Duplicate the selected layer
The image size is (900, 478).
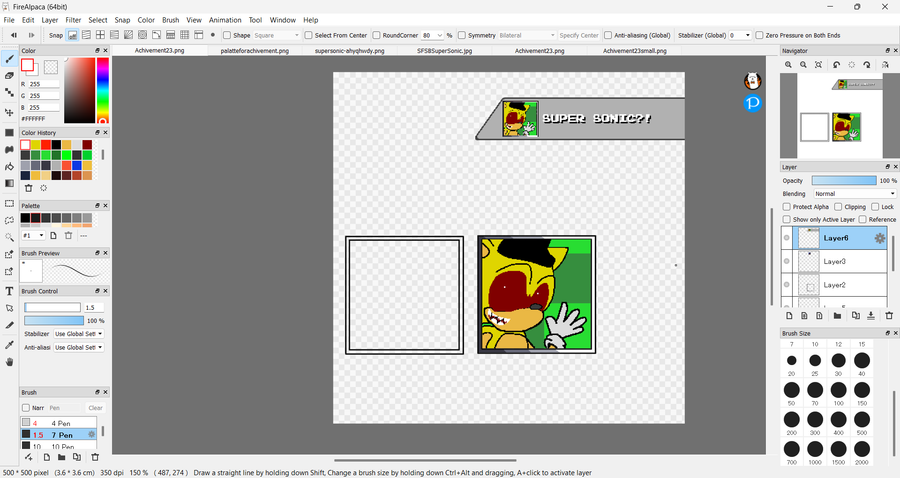click(856, 316)
